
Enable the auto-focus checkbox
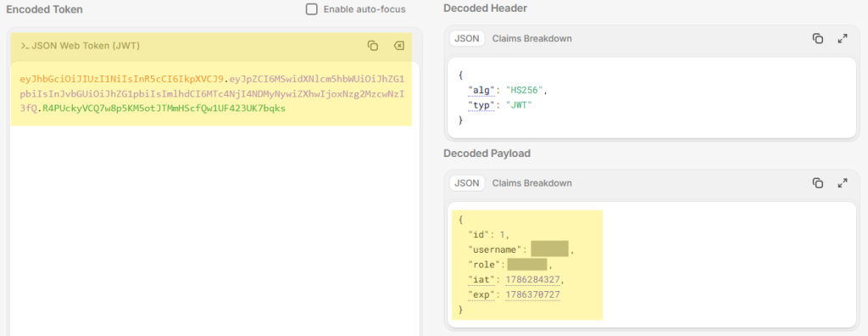click(312, 9)
